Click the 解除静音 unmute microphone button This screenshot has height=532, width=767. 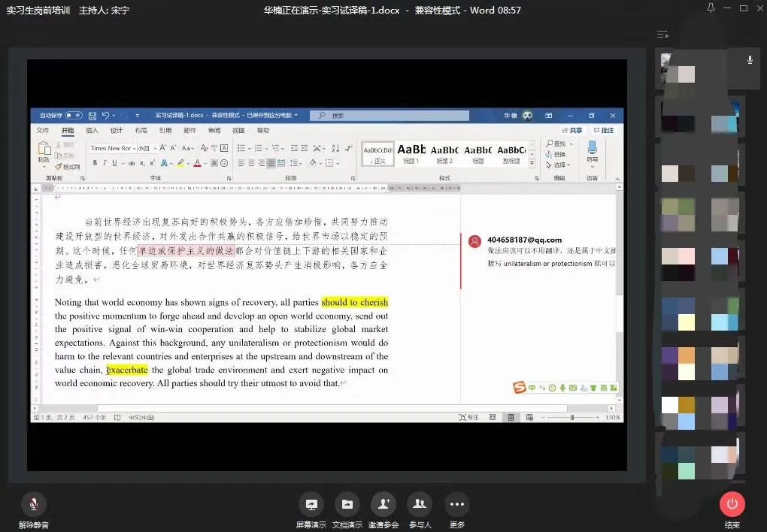[33, 504]
